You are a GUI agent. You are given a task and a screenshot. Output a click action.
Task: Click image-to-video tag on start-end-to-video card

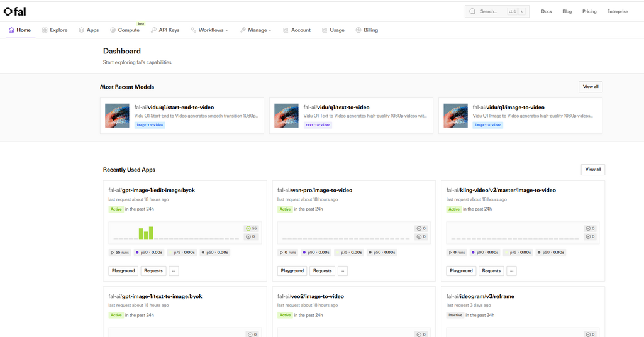[x=150, y=125]
